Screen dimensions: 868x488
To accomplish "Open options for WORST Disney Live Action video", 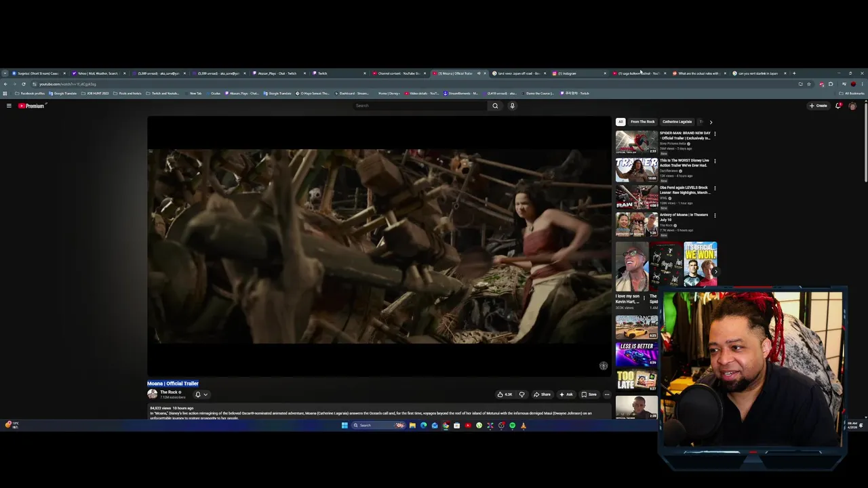I will 715,161.
